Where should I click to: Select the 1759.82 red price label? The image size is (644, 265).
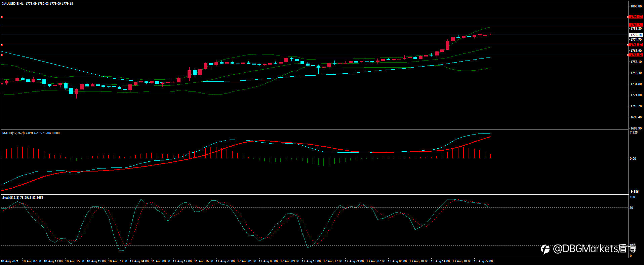[x=636, y=55]
